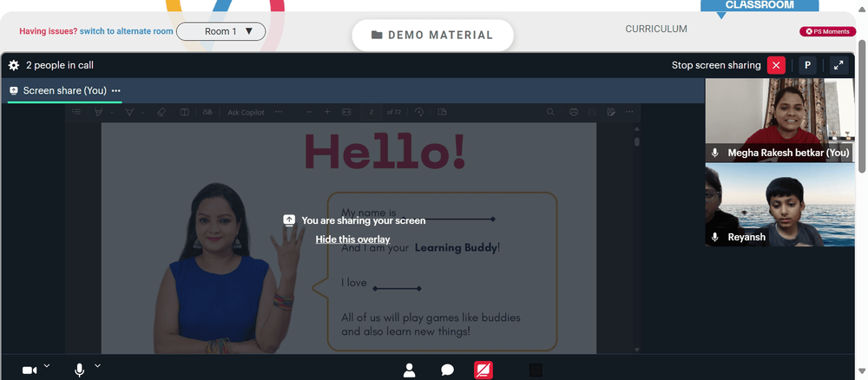Click '2 people in call' text

[x=60, y=65]
